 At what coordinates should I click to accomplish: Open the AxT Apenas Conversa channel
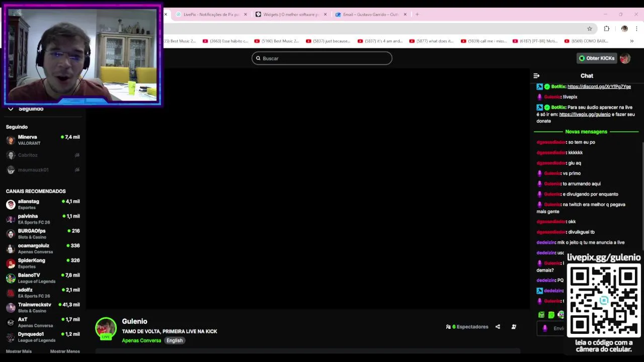tap(43, 322)
